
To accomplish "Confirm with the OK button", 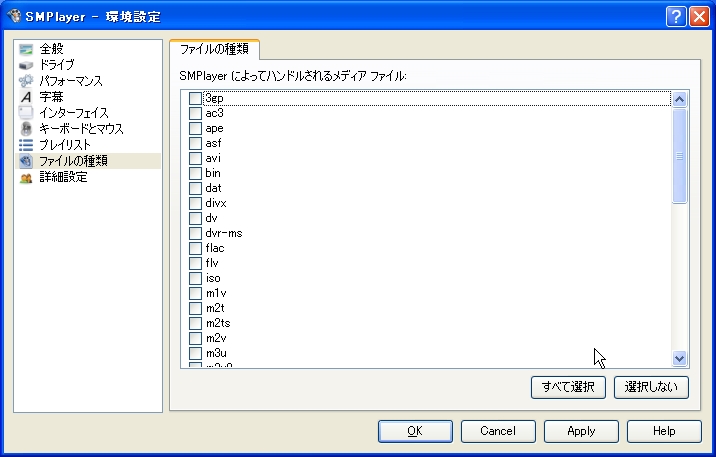I will [x=415, y=431].
